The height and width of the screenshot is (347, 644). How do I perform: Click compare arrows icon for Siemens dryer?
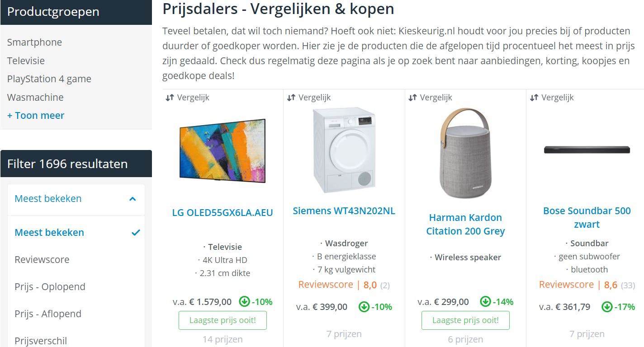click(x=291, y=98)
